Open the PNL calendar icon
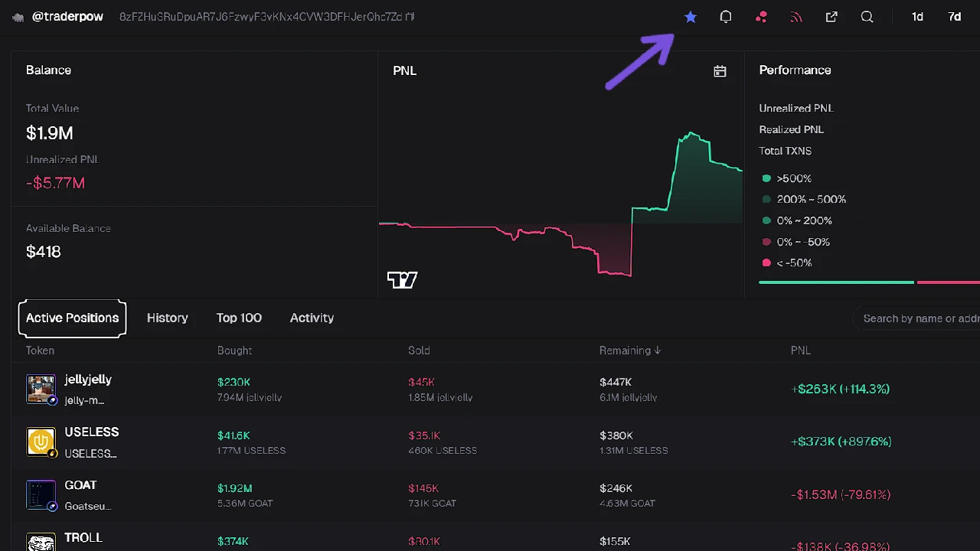The image size is (980, 551). click(x=720, y=71)
